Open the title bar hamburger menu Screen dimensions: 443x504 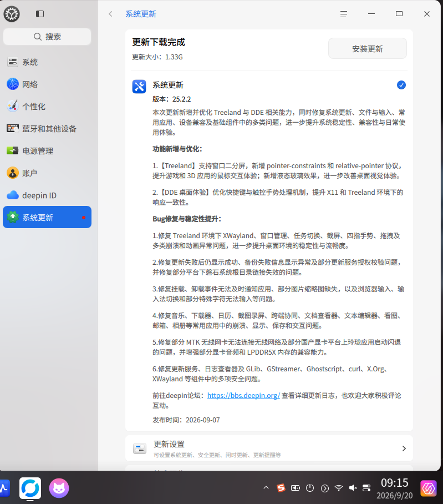[x=344, y=14]
